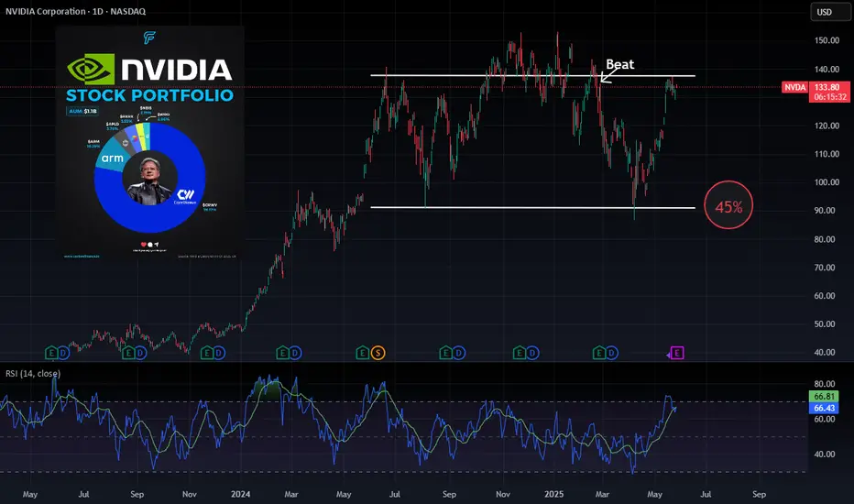Click the 150.00 price axis label
Image resolution: width=854 pixels, height=504 pixels.
827,40
